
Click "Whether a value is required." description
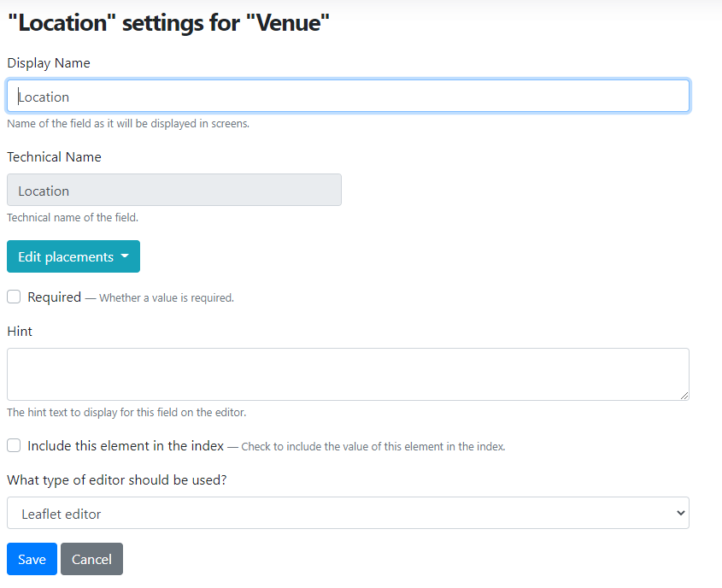click(167, 298)
